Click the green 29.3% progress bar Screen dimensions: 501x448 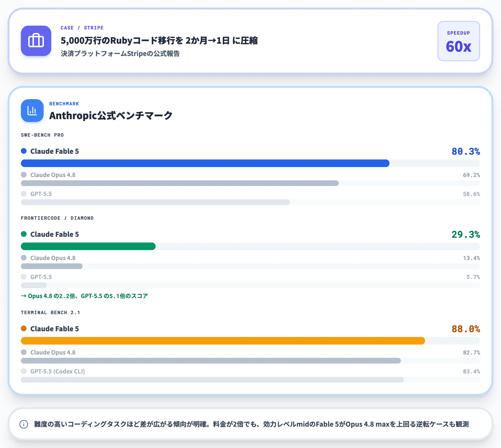coord(88,246)
